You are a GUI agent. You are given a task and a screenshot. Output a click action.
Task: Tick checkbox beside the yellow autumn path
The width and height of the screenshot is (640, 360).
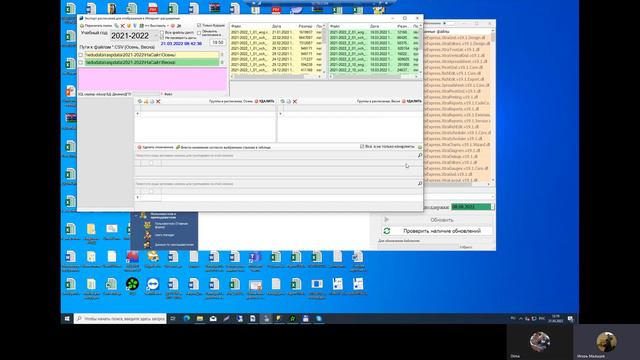(80, 55)
